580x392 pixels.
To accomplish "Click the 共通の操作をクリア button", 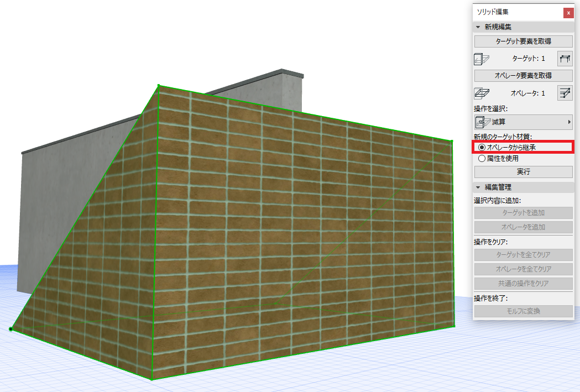I will pos(524,283).
